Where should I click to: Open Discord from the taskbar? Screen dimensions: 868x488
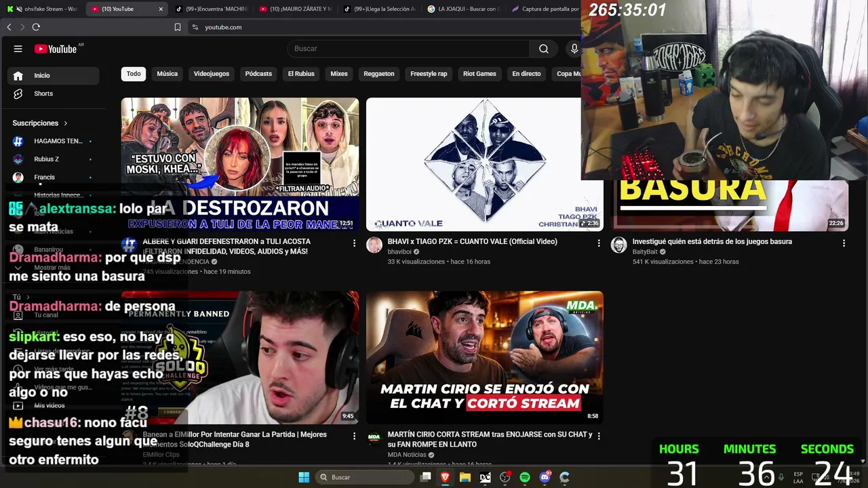pos(545,477)
